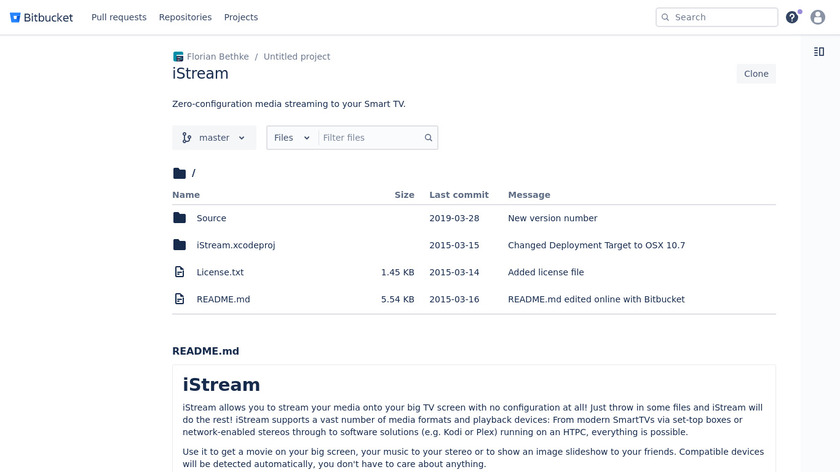The height and width of the screenshot is (472, 840).
Task: Click the iStream.xcodeproj folder icon
Action: click(179, 245)
